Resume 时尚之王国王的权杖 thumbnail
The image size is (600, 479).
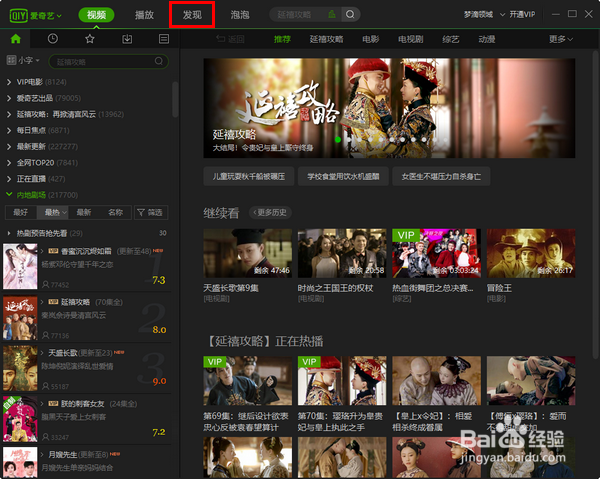[342, 253]
